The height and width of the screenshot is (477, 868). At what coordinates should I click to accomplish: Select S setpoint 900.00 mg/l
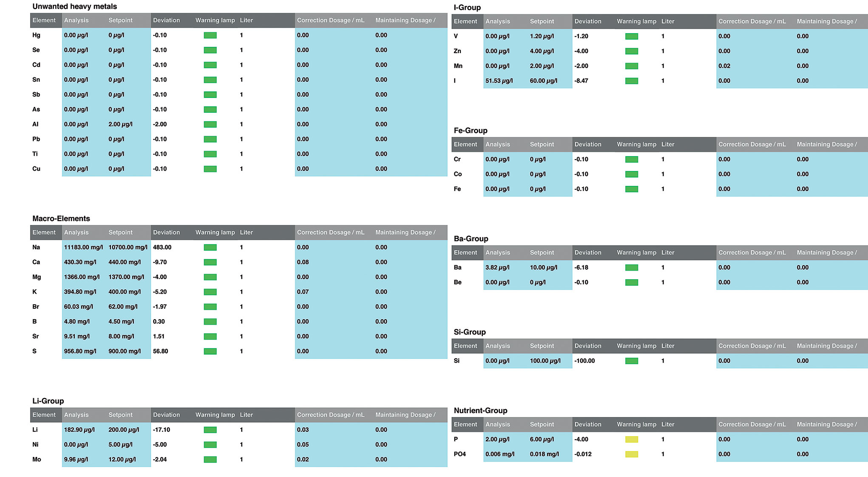click(x=125, y=351)
